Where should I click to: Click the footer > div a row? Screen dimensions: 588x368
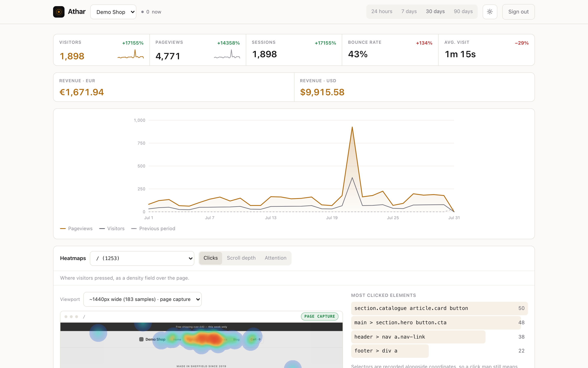tap(439, 351)
